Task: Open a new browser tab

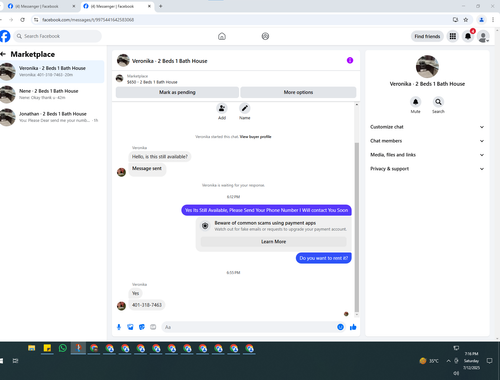Action: (x=160, y=6)
